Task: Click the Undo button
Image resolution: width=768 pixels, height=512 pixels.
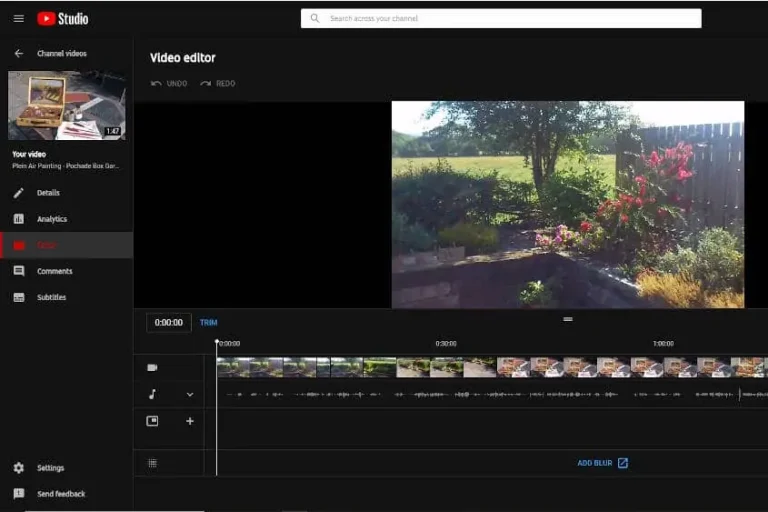Action: 169,84
